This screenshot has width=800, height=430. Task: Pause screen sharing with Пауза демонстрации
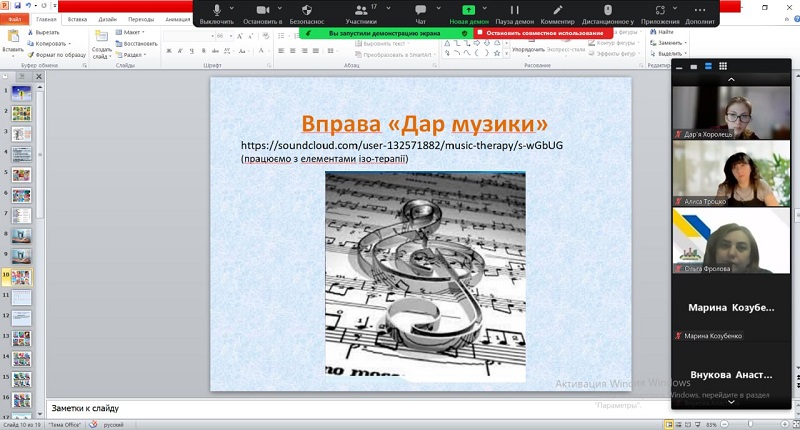(514, 14)
